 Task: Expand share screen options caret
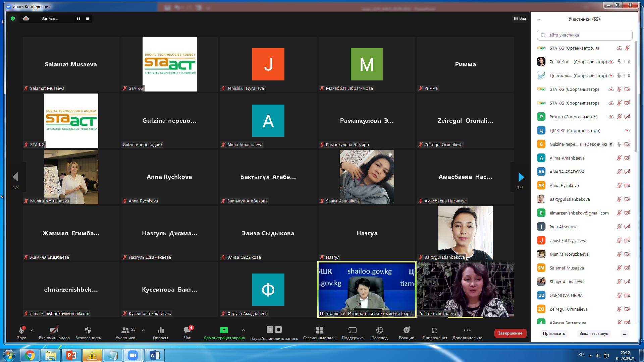click(244, 330)
